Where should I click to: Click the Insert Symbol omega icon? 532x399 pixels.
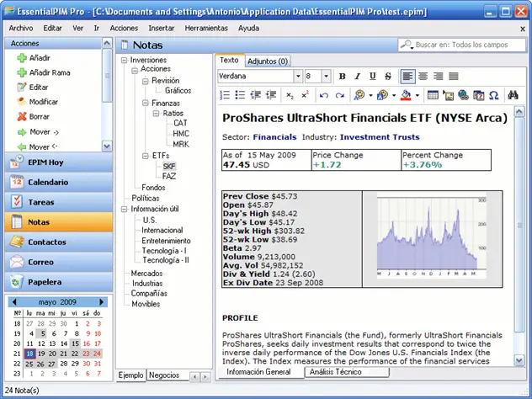point(494,95)
